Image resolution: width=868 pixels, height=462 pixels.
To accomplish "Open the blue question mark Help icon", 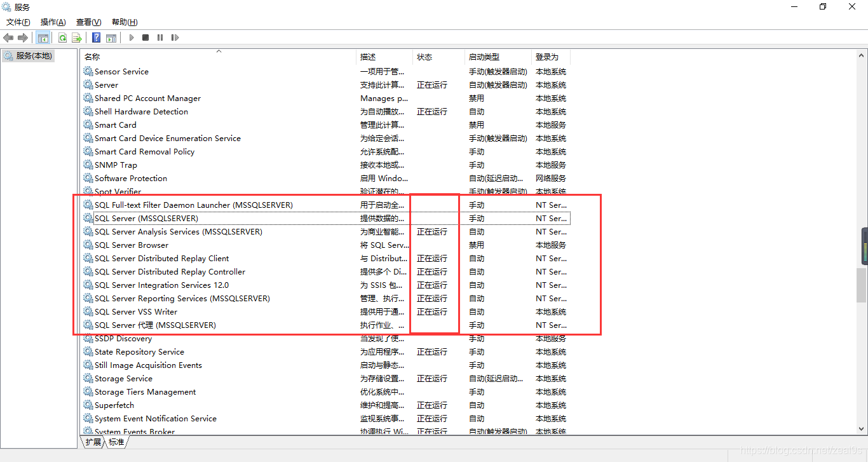I will [x=97, y=37].
